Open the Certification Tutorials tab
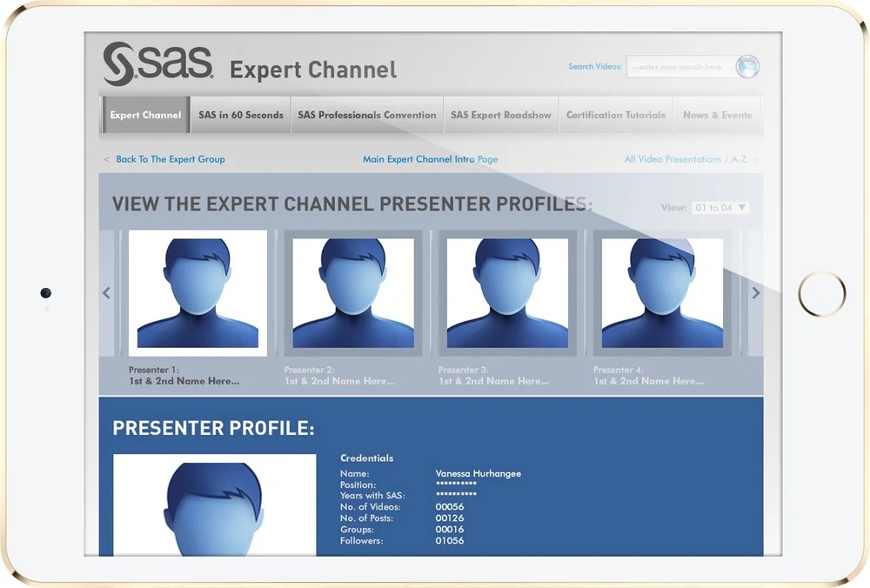The width and height of the screenshot is (870, 588). [x=616, y=115]
